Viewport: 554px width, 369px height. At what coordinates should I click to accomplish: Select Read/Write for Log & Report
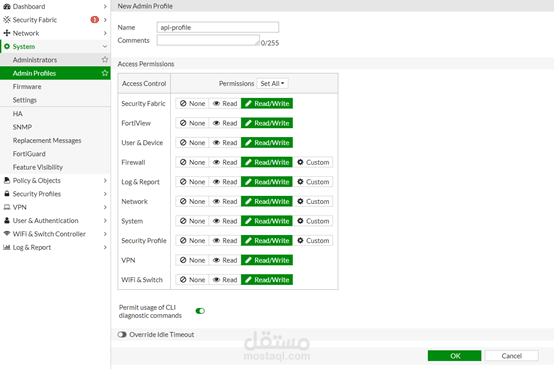(267, 182)
